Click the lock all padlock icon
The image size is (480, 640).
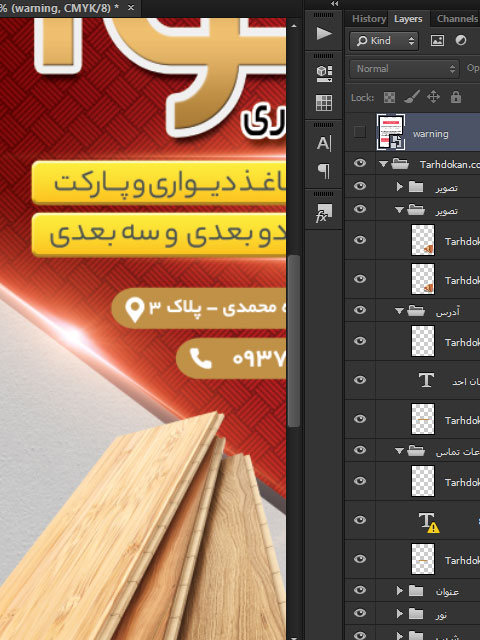456,97
